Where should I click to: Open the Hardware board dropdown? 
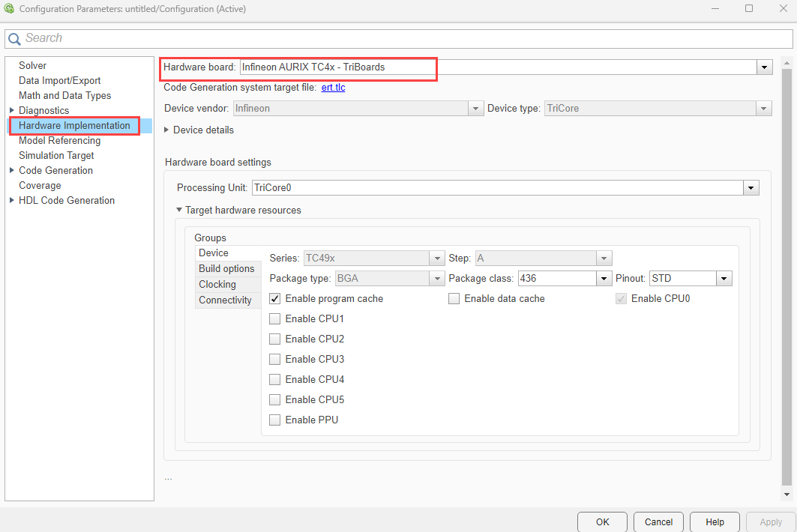(764, 67)
